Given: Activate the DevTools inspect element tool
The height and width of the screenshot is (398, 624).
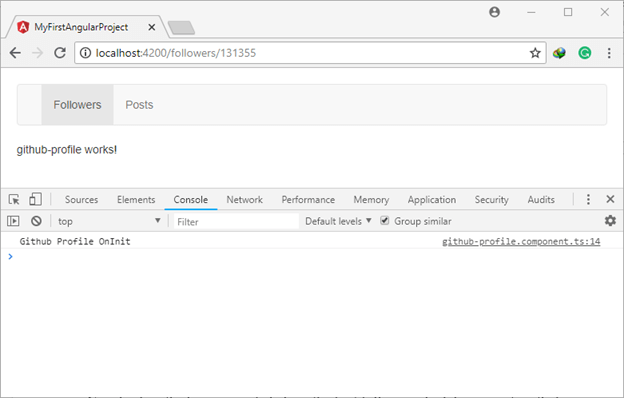Looking at the screenshot, I should [14, 199].
